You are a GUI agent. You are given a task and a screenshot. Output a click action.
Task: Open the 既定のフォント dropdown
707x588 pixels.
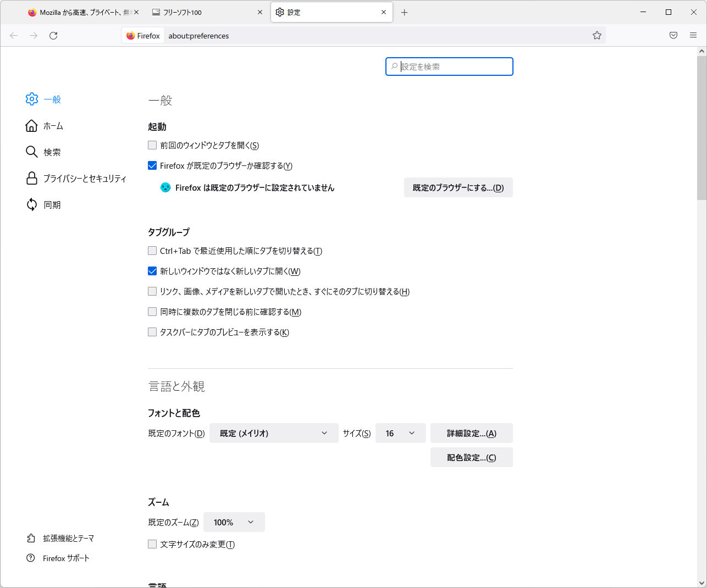pyautogui.click(x=274, y=433)
